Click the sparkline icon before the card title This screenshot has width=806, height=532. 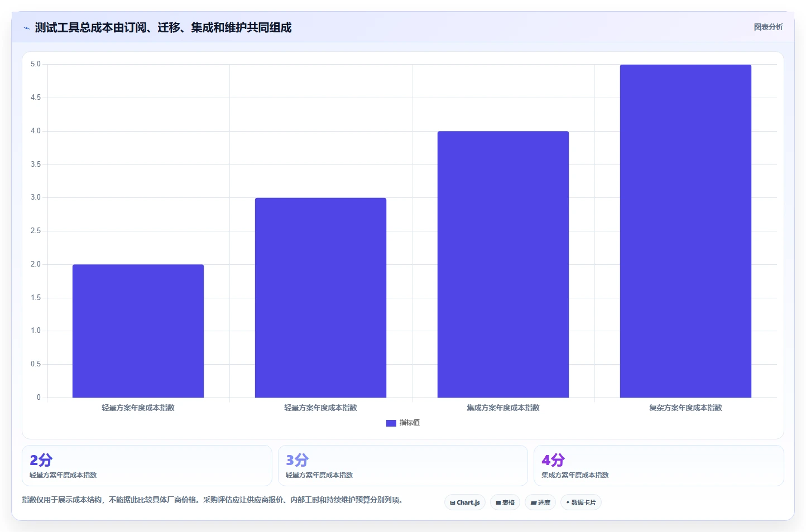coord(26,28)
